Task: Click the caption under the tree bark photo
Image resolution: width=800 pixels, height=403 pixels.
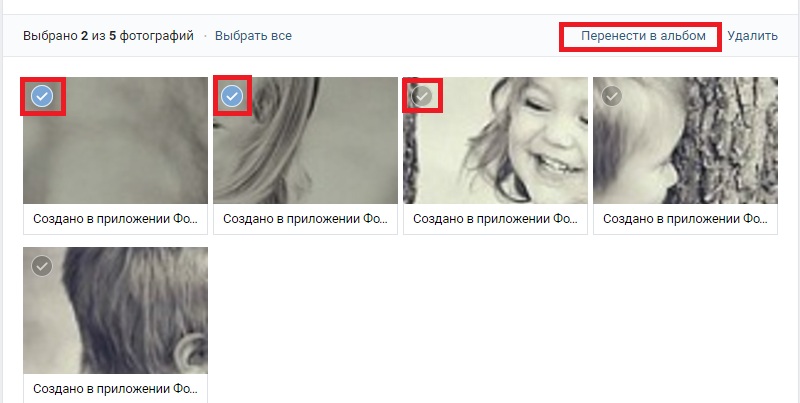Action: click(x=685, y=219)
